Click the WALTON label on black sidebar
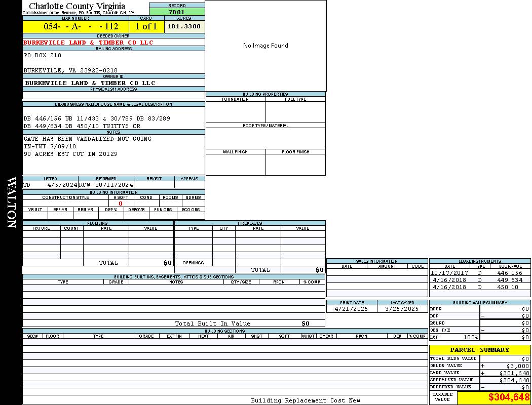The width and height of the screenshot is (532, 405). [11, 202]
